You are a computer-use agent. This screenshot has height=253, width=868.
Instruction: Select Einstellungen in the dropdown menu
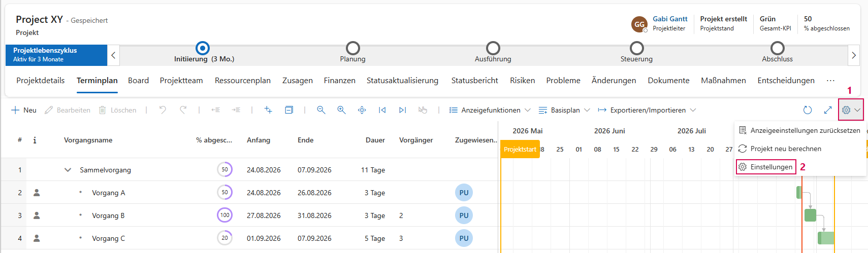tap(765, 167)
